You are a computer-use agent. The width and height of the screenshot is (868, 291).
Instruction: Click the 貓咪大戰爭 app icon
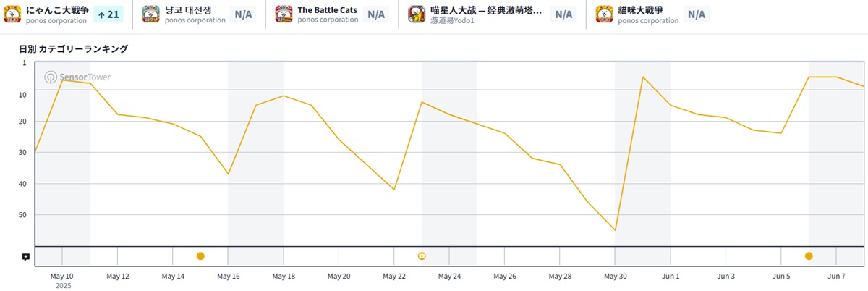[605, 14]
